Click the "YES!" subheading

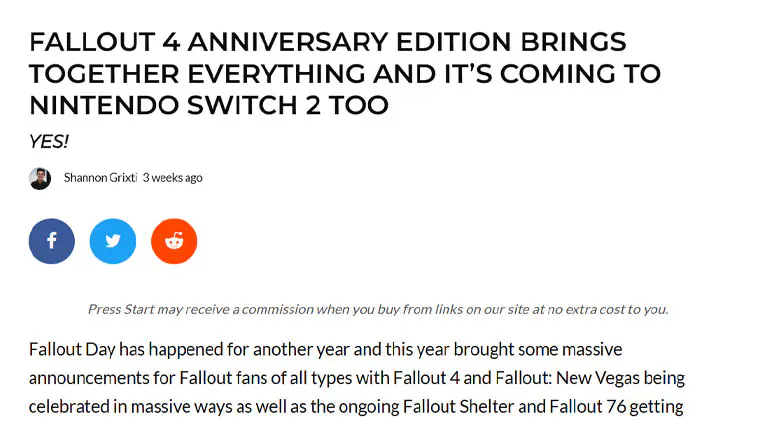(49, 141)
